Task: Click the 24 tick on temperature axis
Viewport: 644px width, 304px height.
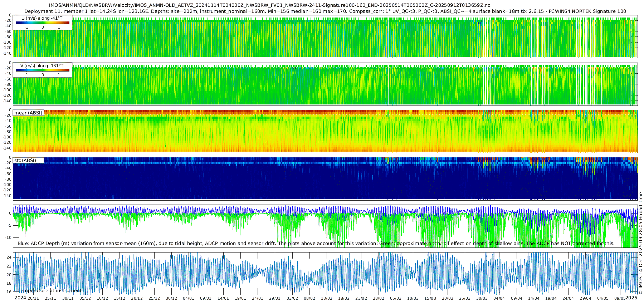Action: pos(9,258)
